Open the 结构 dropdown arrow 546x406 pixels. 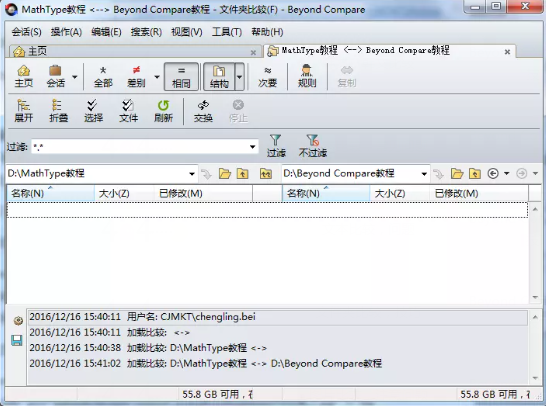point(240,77)
